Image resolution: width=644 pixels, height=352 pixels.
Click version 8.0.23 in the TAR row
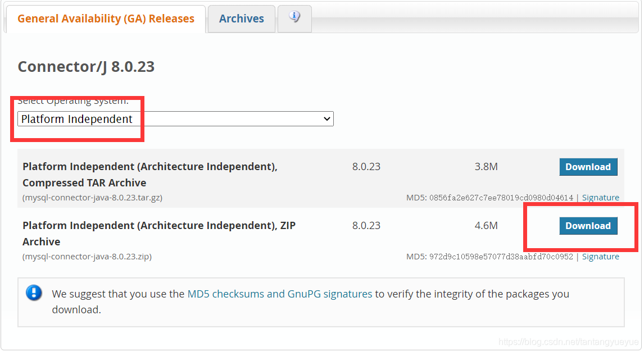pos(366,167)
